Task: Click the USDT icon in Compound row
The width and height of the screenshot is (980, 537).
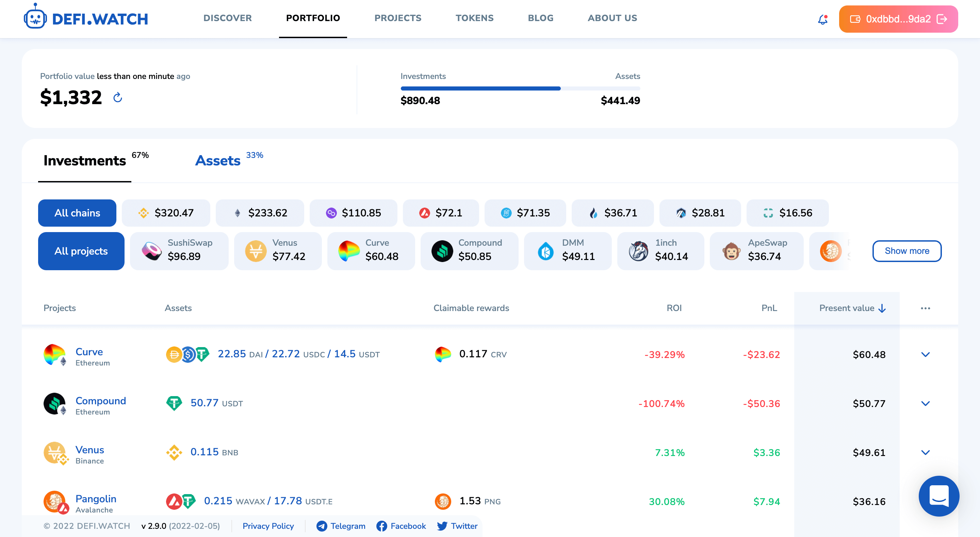Action: click(x=174, y=404)
